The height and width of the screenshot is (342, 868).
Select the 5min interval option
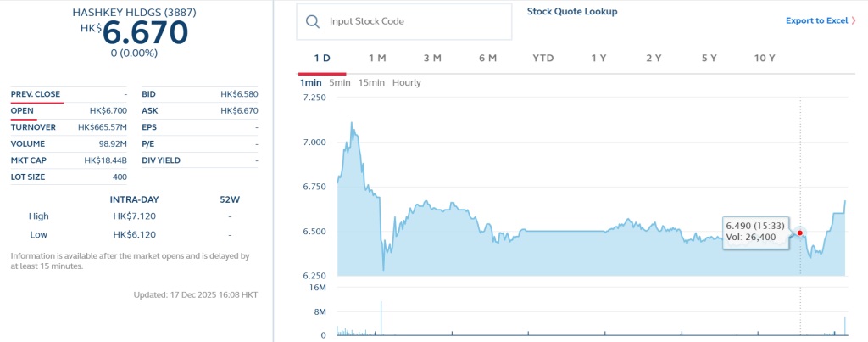tap(340, 83)
